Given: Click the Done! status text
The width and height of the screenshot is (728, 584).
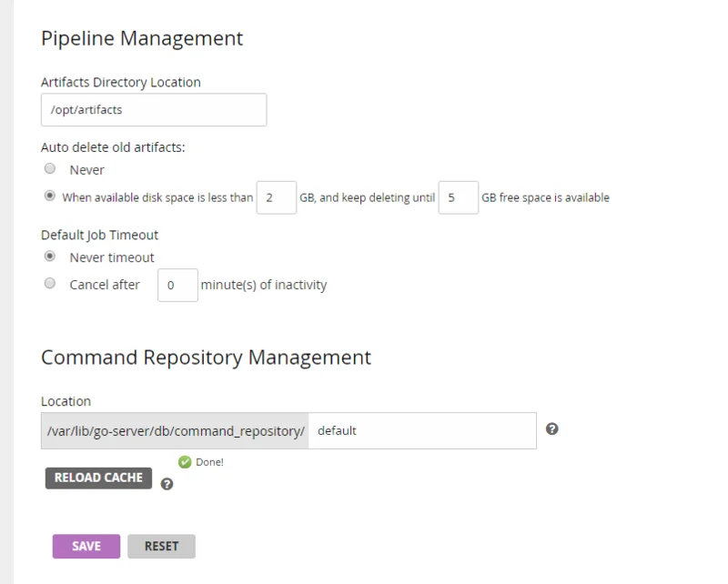Looking at the screenshot, I should point(210,462).
